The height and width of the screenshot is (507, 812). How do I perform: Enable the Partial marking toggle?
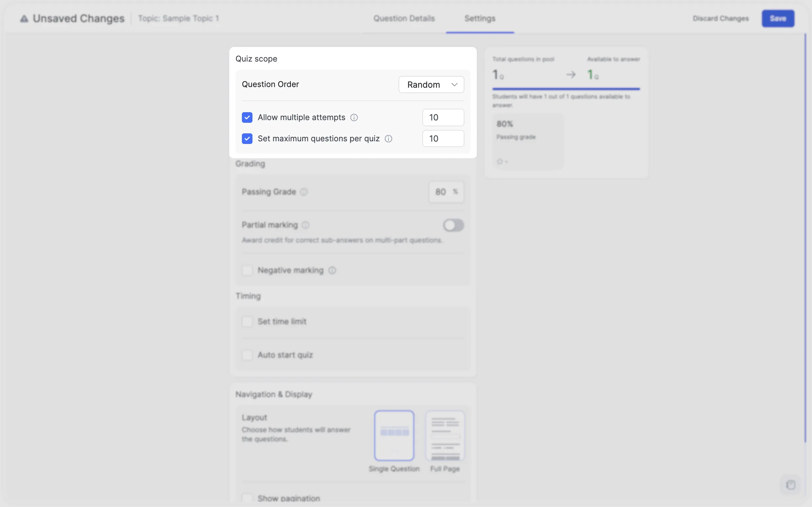[453, 225]
